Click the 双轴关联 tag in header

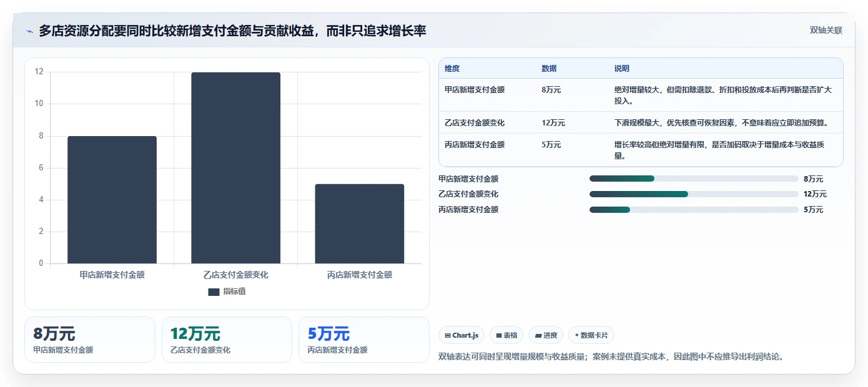pyautogui.click(x=826, y=31)
